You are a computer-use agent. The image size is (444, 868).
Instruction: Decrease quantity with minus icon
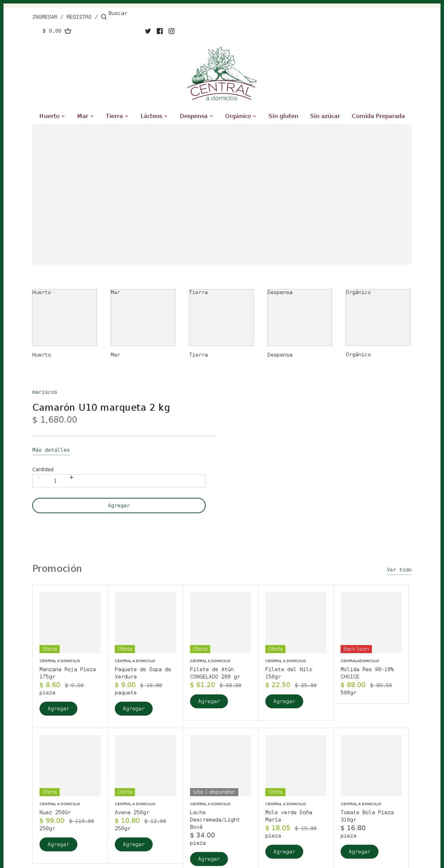click(39, 477)
